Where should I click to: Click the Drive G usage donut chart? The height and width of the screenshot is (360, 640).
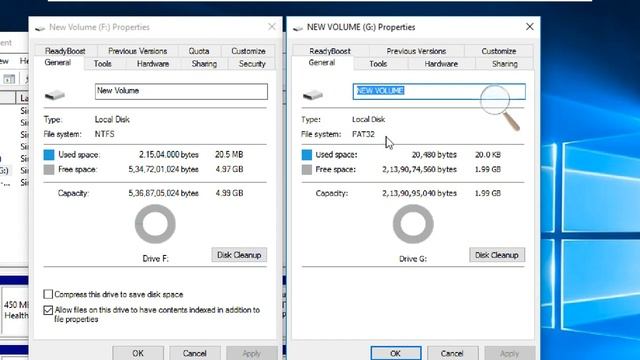413,224
